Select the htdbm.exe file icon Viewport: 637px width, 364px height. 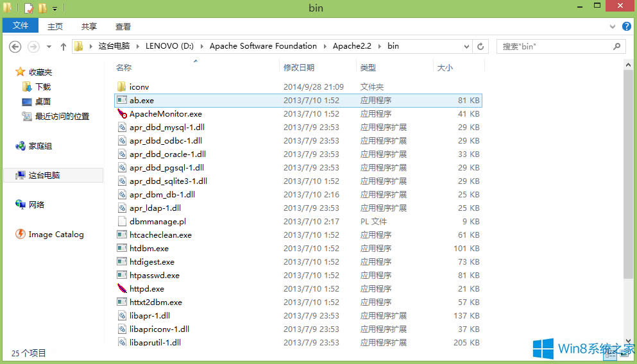click(121, 248)
